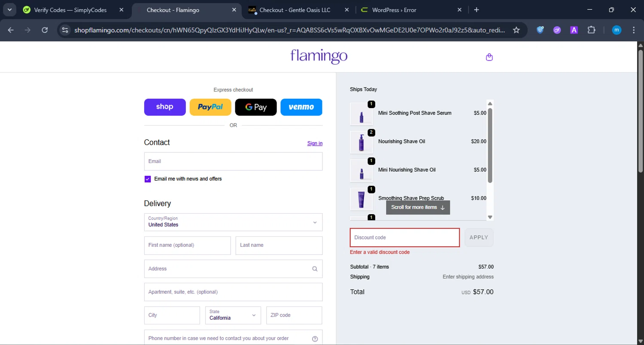Viewport: 644px width, 345px height.
Task: Close the Checkout - Flamingo tab
Action: [x=234, y=10]
